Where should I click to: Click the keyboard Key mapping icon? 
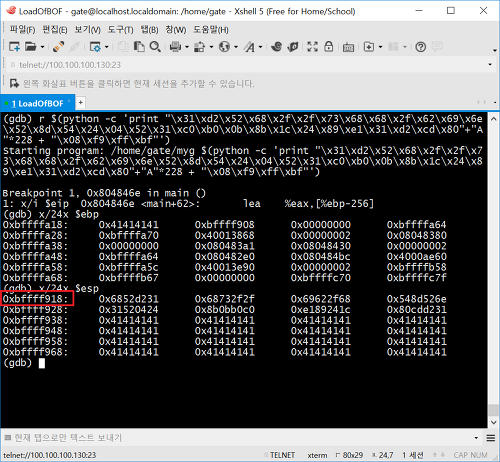[348, 47]
